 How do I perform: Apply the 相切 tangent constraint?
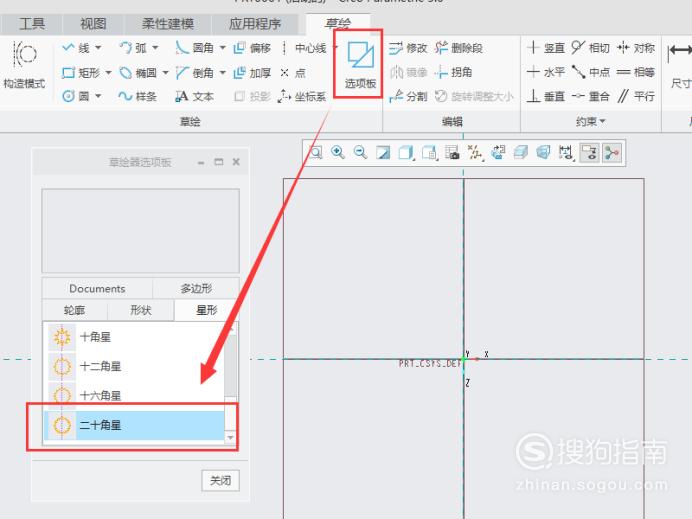click(590, 48)
